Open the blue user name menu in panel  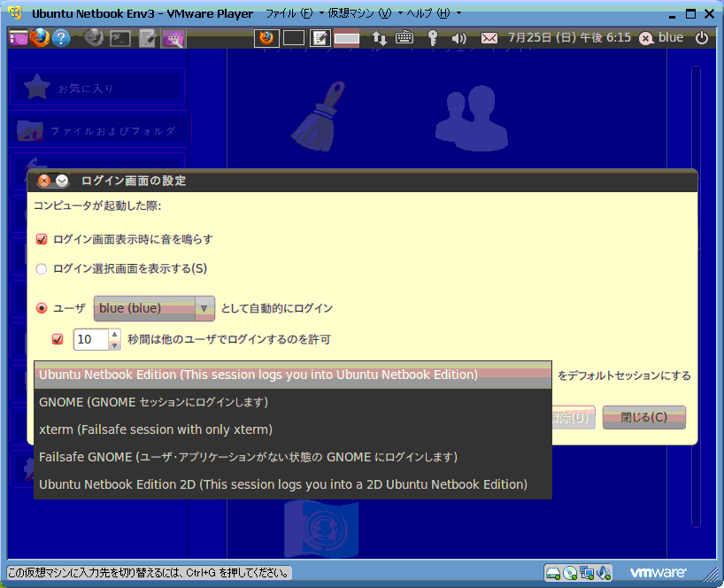pyautogui.click(x=661, y=37)
